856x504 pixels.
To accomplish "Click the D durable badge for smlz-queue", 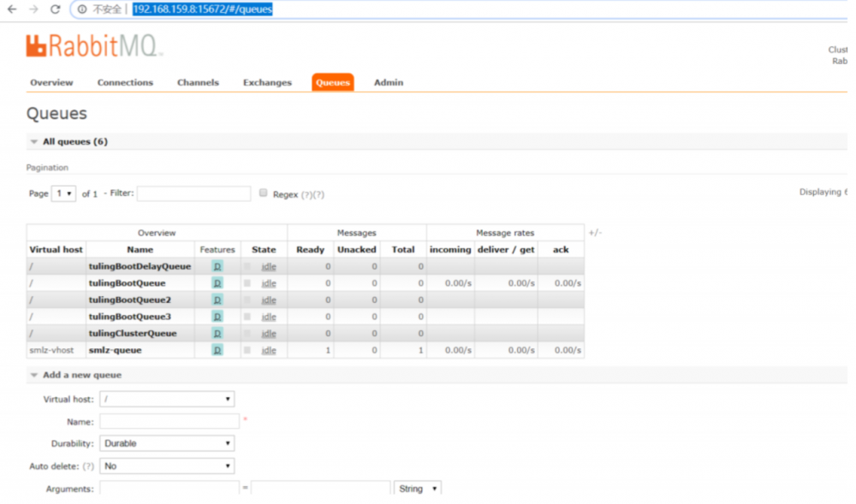I will click(x=217, y=350).
